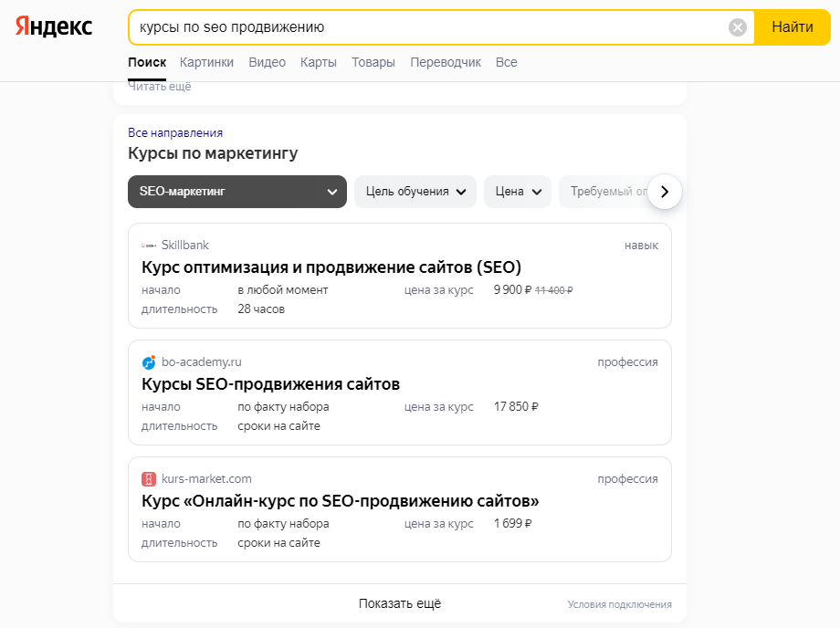Open Курс оптимизация и продвижение сайтов (SEO)
This screenshot has height=628, width=840.
click(331, 267)
